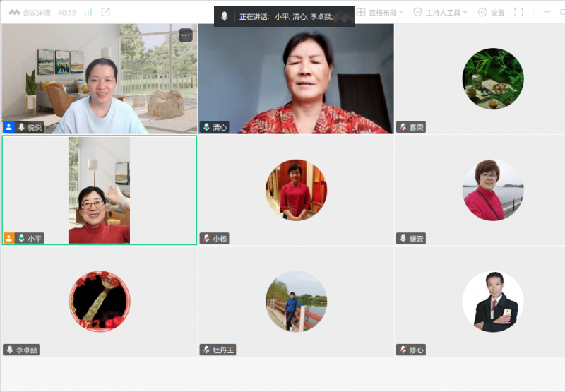
Task: Expand the 主持人工具 host tools dropdown
Action: pos(441,12)
